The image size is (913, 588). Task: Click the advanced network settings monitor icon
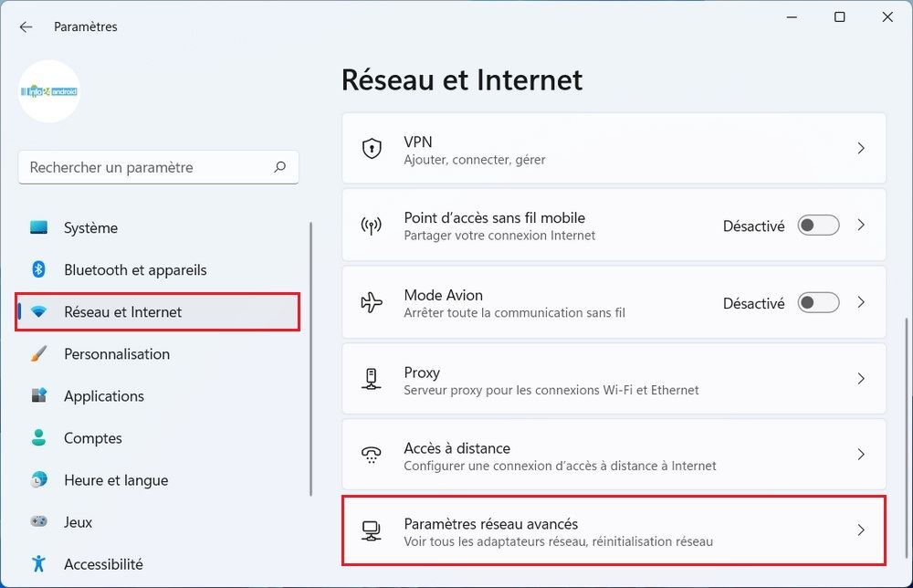tap(372, 530)
